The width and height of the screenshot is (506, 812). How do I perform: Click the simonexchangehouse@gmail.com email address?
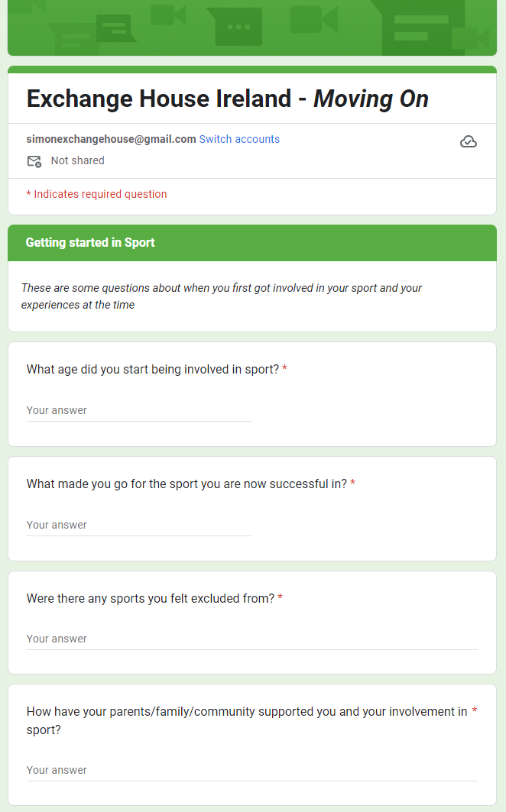[x=111, y=139]
